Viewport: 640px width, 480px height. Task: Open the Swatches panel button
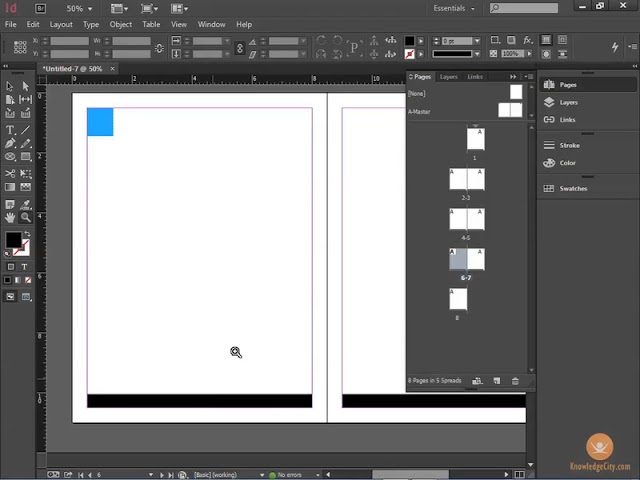tap(573, 188)
